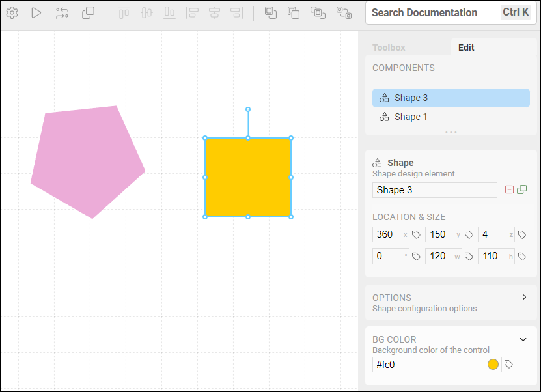The width and height of the screenshot is (541, 392).
Task: Expand the OPTIONS section chevron
Action: 524,297
